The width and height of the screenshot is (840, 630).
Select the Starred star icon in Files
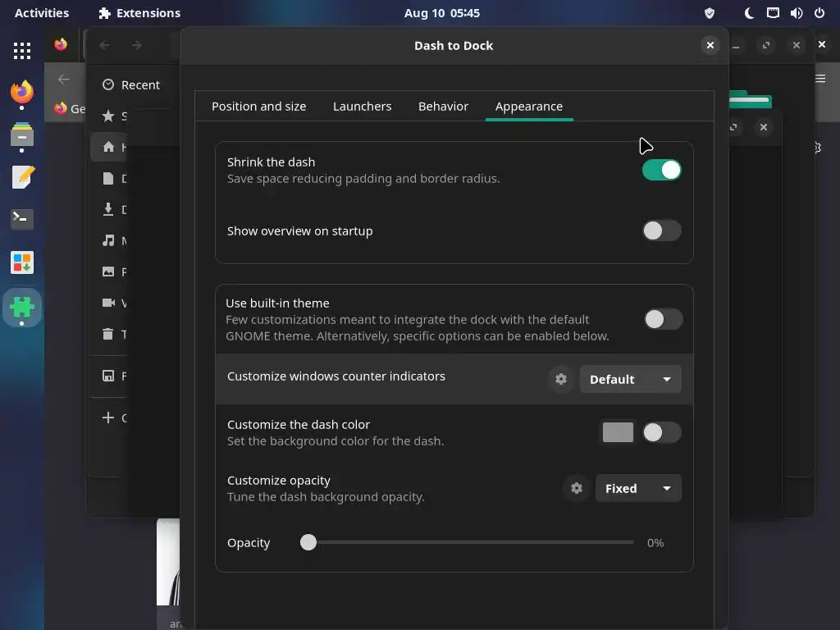(x=108, y=116)
